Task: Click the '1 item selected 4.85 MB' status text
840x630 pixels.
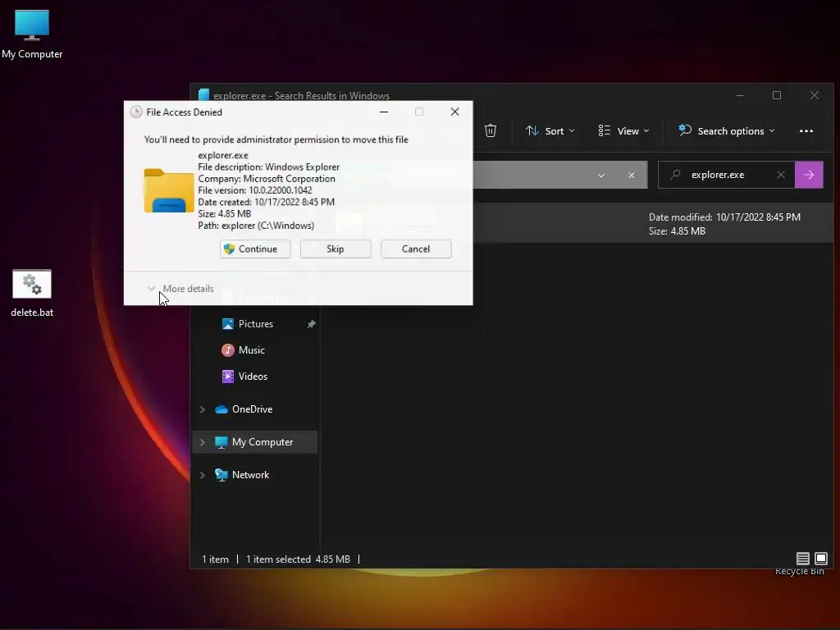Action: [x=298, y=559]
